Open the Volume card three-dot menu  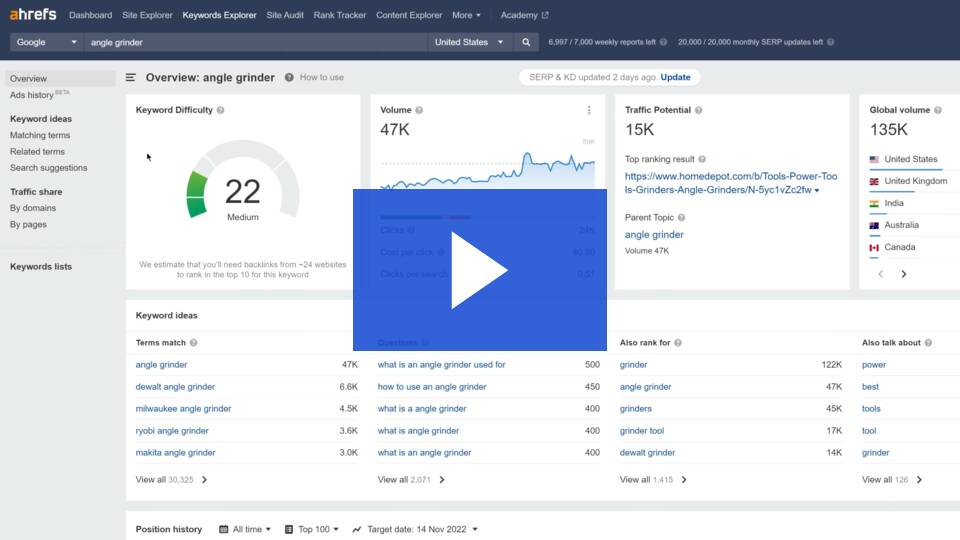coord(589,110)
